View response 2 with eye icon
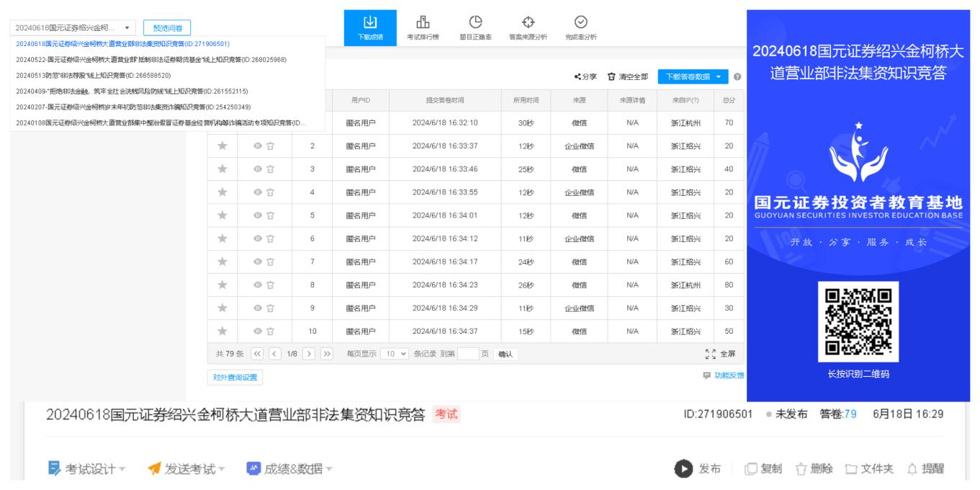This screenshot has width=980, height=490. tap(257, 146)
